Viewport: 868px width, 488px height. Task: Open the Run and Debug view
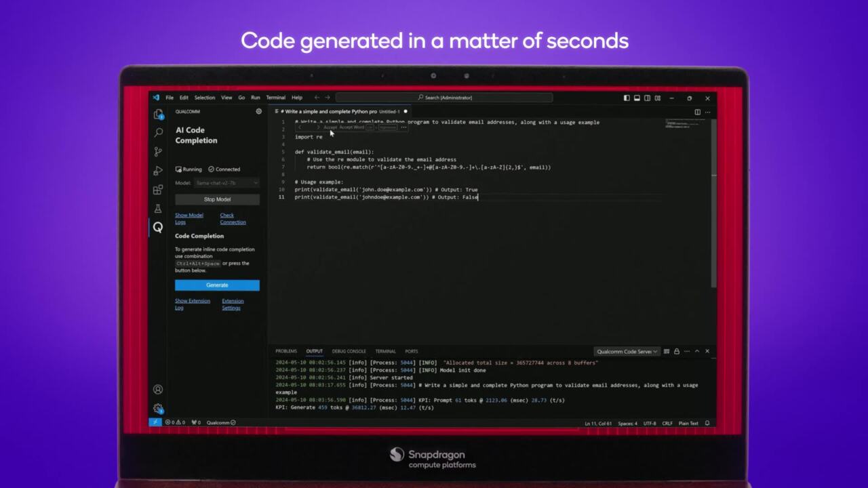[x=158, y=171]
